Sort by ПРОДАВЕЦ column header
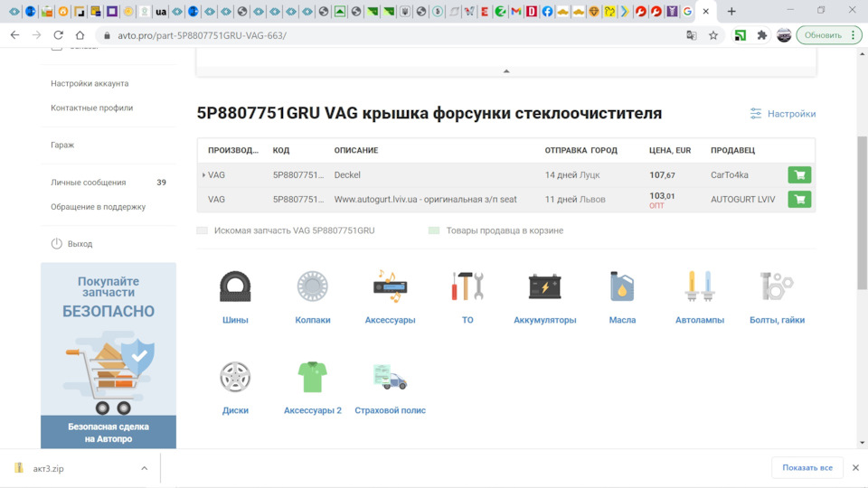Screen dimensions: 868x488 click(x=732, y=151)
